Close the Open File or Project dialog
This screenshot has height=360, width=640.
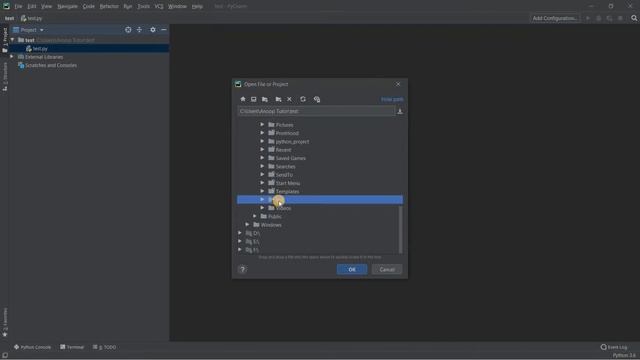click(x=398, y=84)
